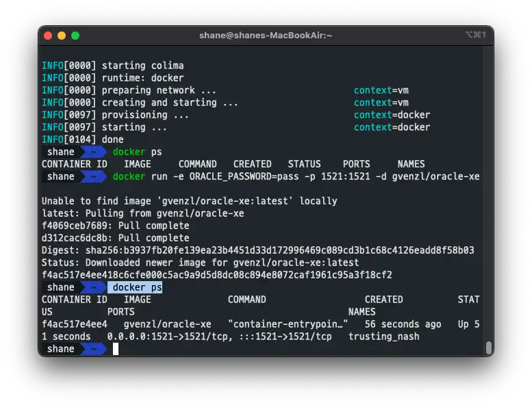The height and width of the screenshot is (407, 532).
Task: Click 'latest: Pulling from gvenzl/oracle-xe' line
Action: 143,213
